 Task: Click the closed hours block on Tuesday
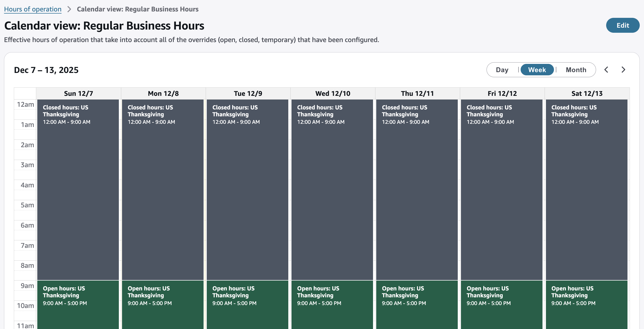[x=247, y=186]
